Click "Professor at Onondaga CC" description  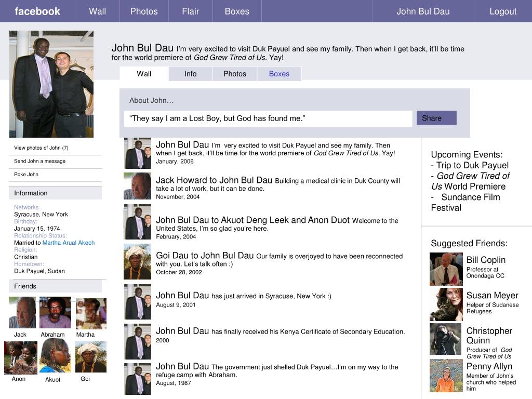coord(485,272)
